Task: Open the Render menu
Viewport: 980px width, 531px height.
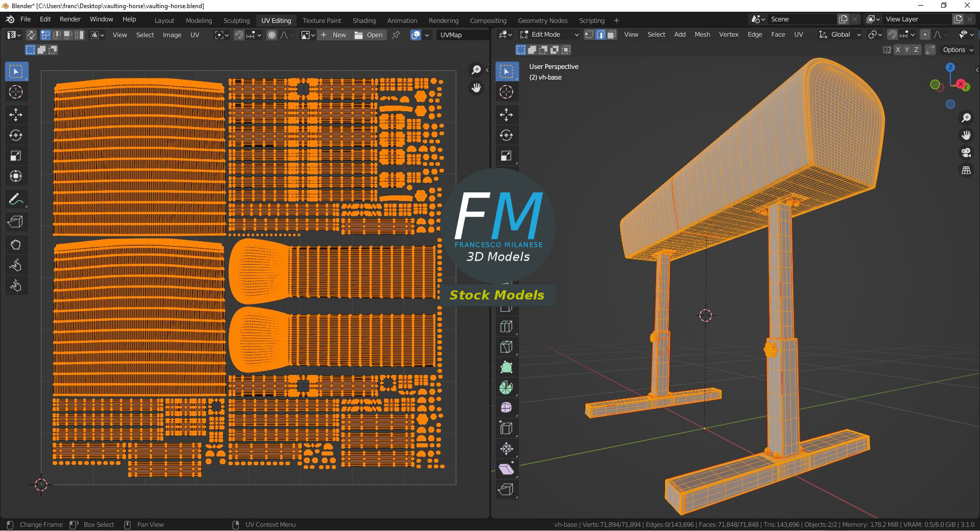Action: [x=70, y=19]
